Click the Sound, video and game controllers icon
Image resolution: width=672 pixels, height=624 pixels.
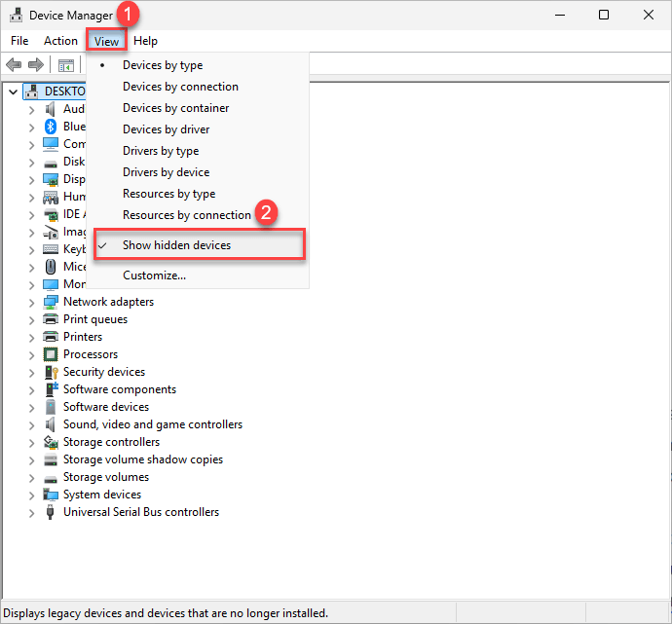(x=52, y=424)
